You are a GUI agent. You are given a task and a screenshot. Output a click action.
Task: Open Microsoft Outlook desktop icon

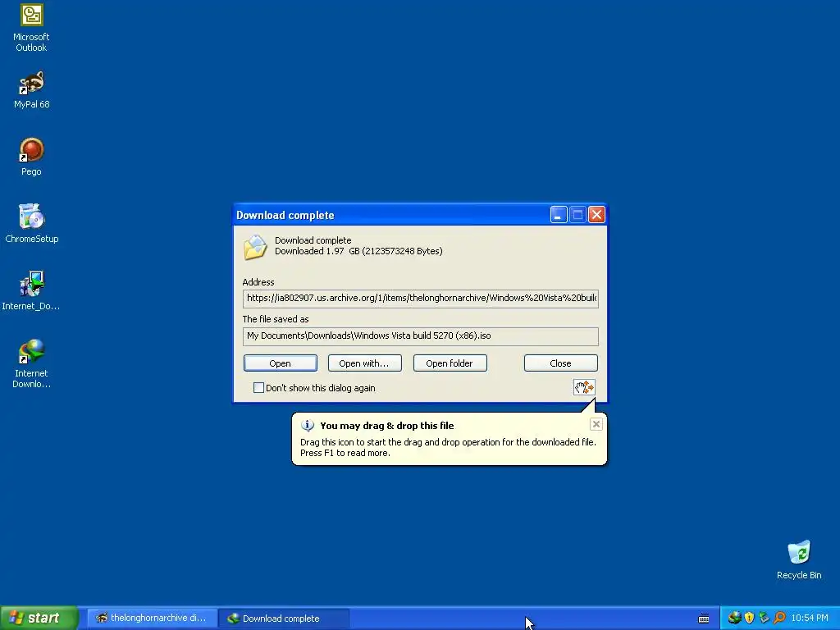[31, 27]
